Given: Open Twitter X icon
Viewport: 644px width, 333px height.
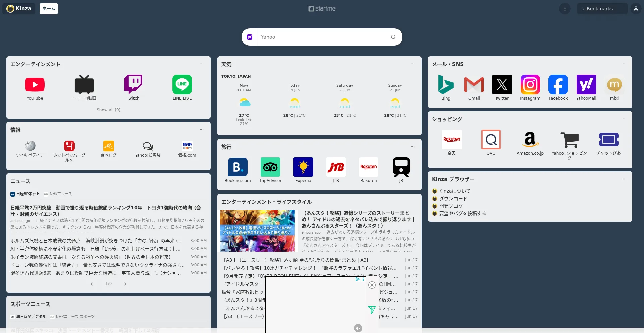Looking at the screenshot, I should pyautogui.click(x=502, y=85).
